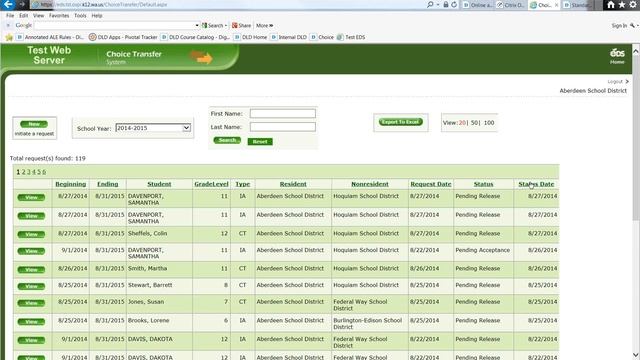Viewport: 640px width, 360px height.
Task: Open the Google toolbar search box dropdown
Action: [197, 25]
